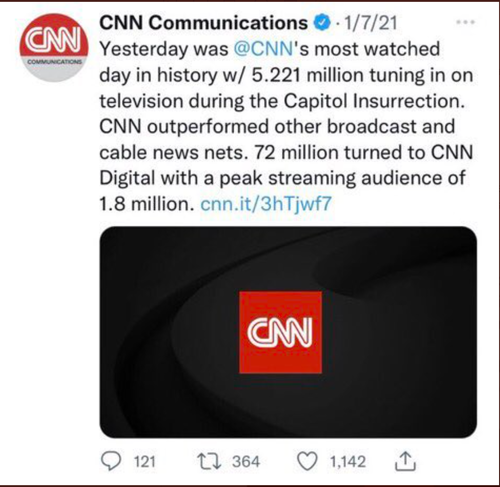Open the CNN Communications profile avatar

54,47
